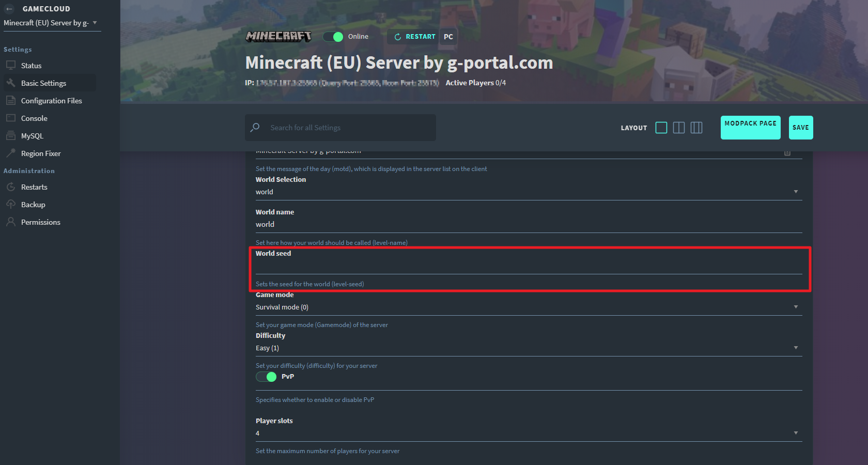Screen dimensions: 868x465
Task: Open the Backup icon under Administration
Action: tap(11, 204)
